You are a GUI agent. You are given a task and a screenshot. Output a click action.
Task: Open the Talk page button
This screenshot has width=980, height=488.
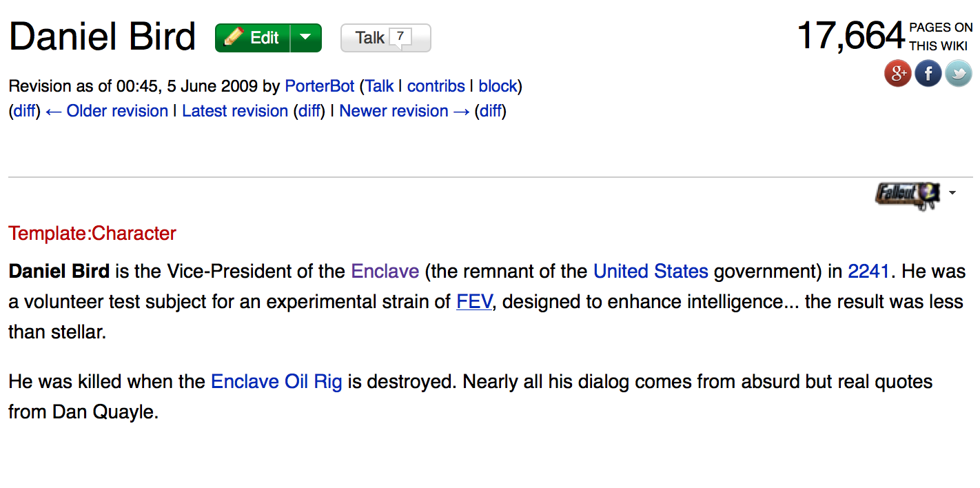pyautogui.click(x=371, y=38)
